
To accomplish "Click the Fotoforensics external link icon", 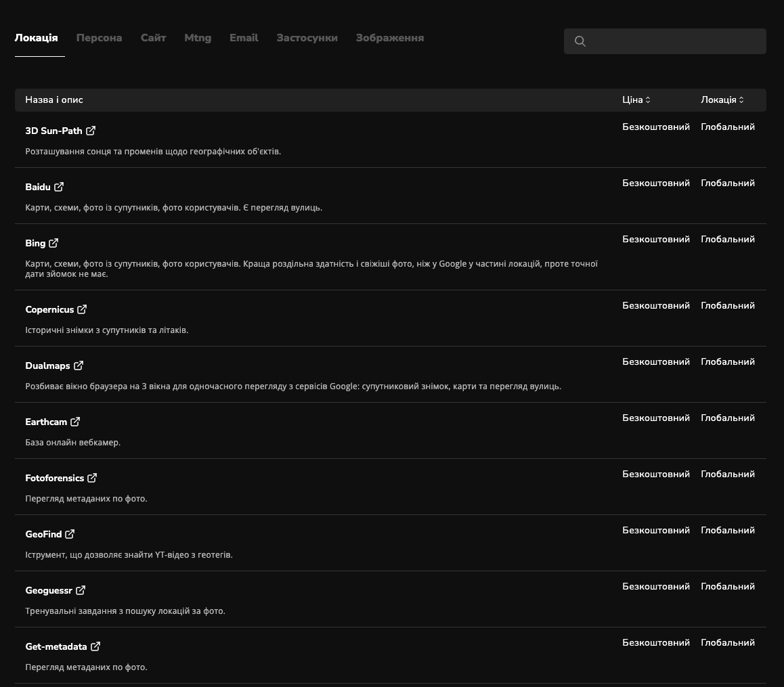I will coord(92,478).
